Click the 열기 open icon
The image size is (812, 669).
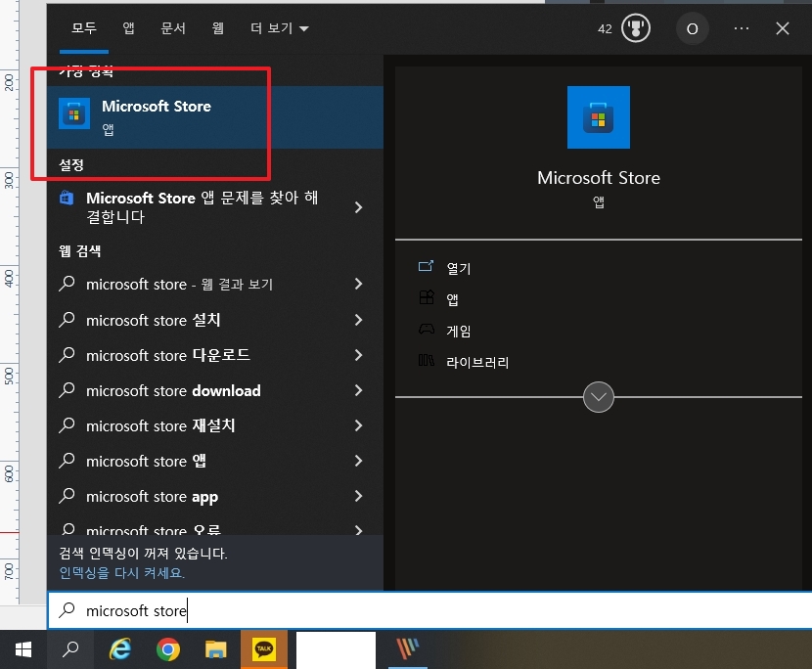pyautogui.click(x=426, y=267)
